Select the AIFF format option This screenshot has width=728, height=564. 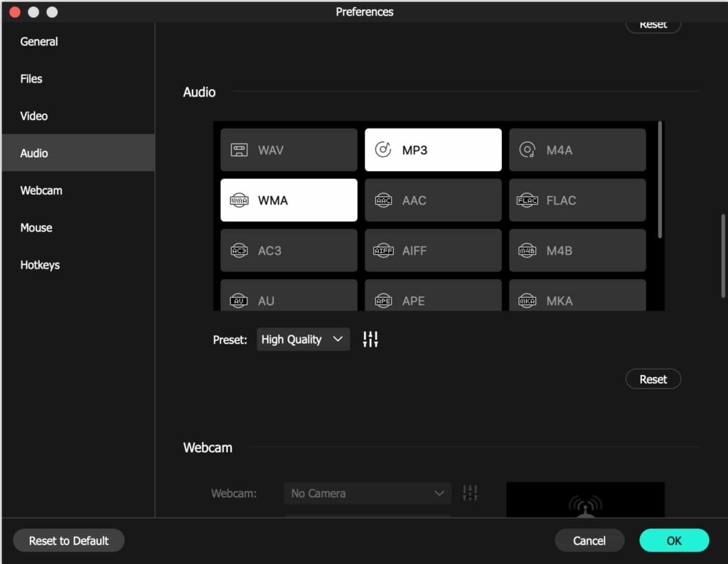pyautogui.click(x=432, y=250)
